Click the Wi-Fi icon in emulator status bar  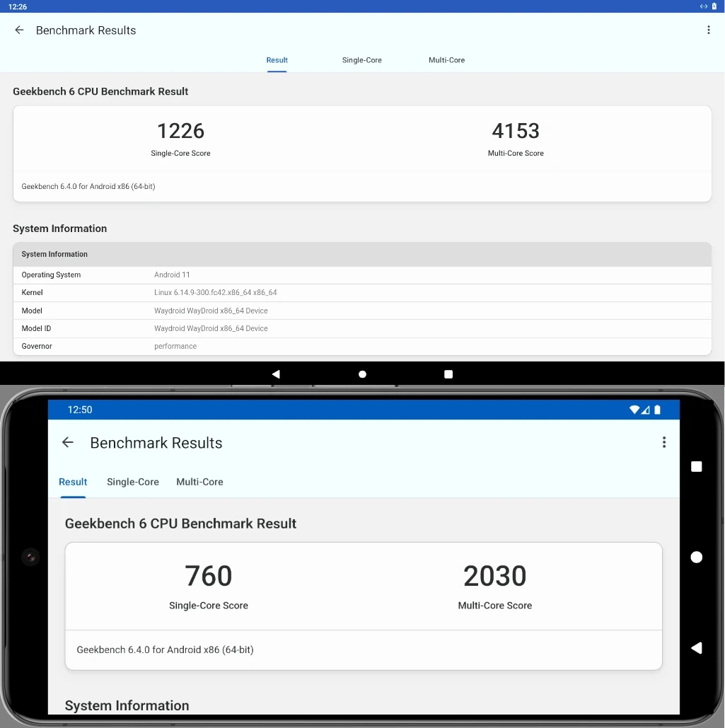(x=634, y=410)
